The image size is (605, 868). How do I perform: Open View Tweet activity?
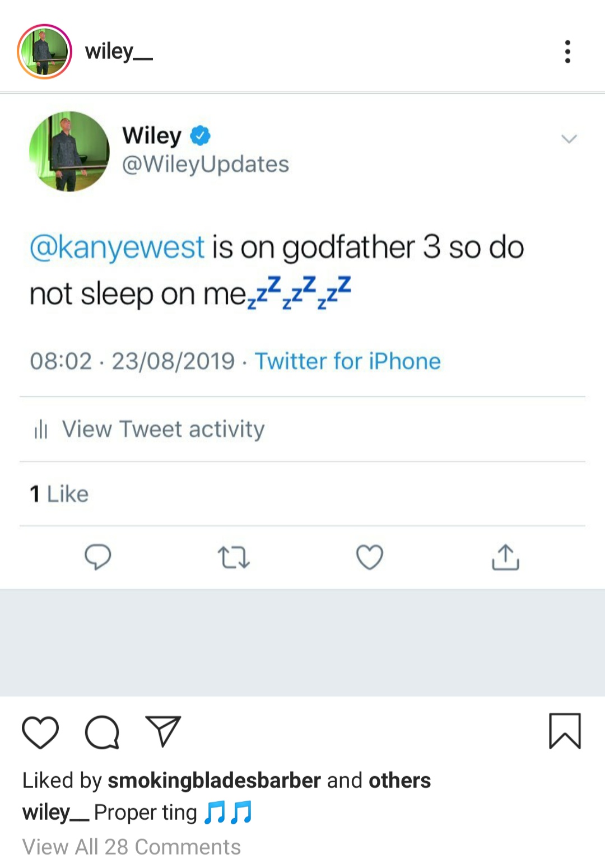tap(162, 430)
